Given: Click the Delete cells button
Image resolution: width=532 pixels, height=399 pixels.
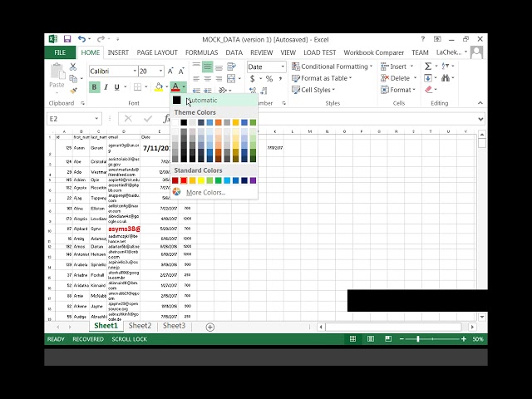Looking at the screenshot, I should tap(399, 78).
